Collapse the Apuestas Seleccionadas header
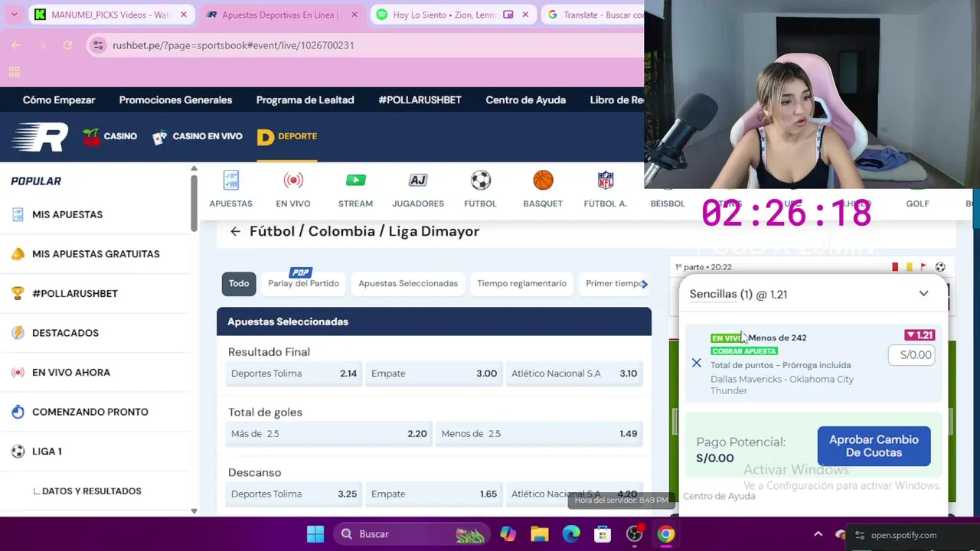 click(434, 321)
